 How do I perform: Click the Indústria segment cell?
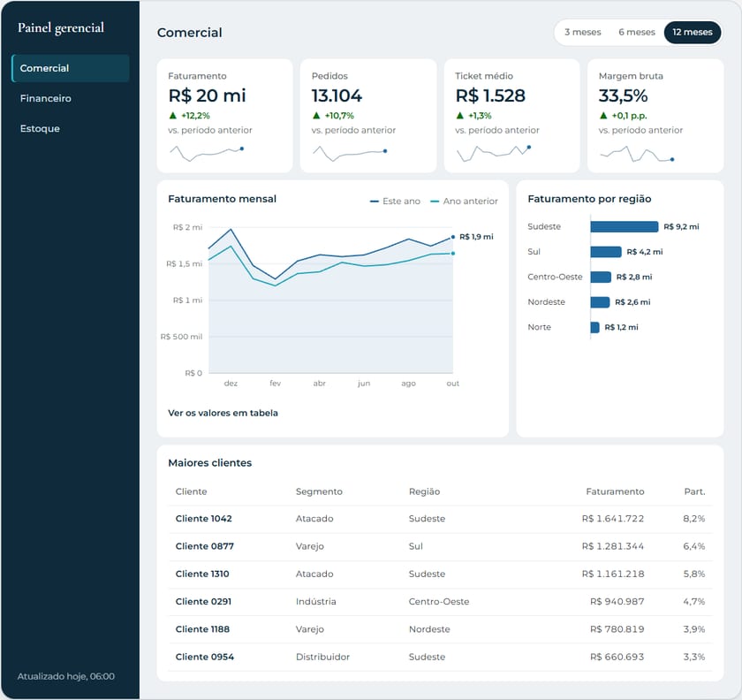click(315, 602)
